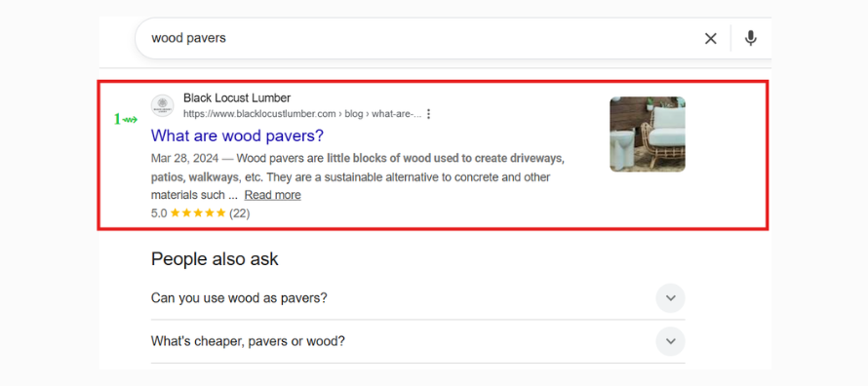Open the 'What are wood pavers?' result
868x386 pixels.
pyautogui.click(x=237, y=135)
